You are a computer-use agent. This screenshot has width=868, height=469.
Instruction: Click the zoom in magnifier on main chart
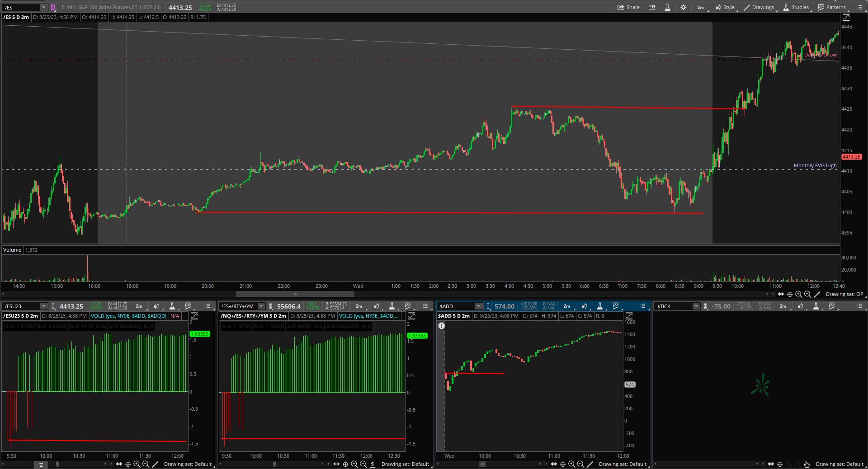click(799, 294)
